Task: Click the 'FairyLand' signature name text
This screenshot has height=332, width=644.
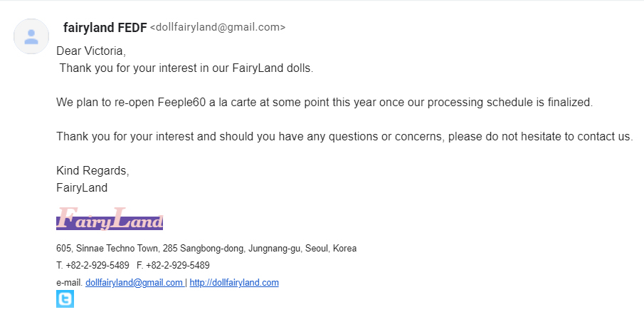Action: click(x=82, y=187)
